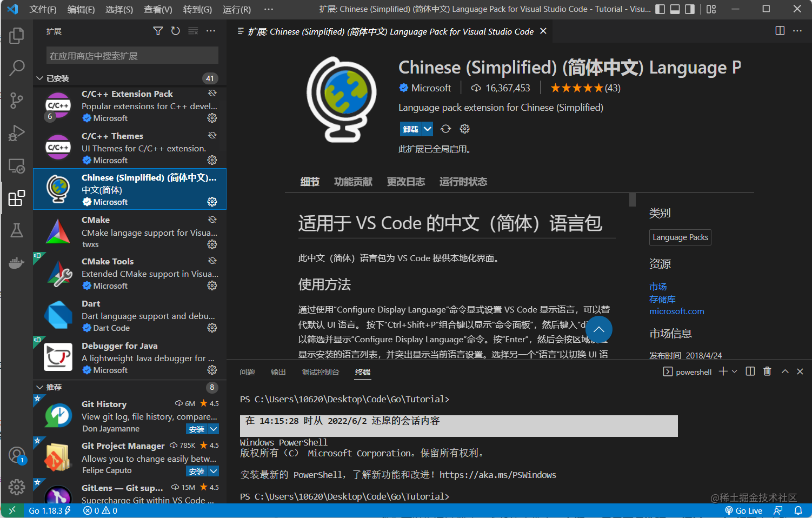The width and height of the screenshot is (812, 518).
Task: Click the extension page scrollbar thumb
Action: pos(633,200)
